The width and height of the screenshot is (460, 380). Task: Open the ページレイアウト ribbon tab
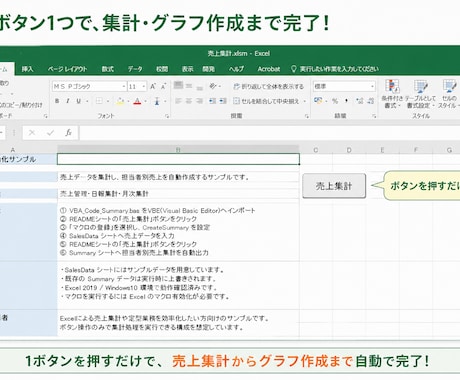(67, 69)
